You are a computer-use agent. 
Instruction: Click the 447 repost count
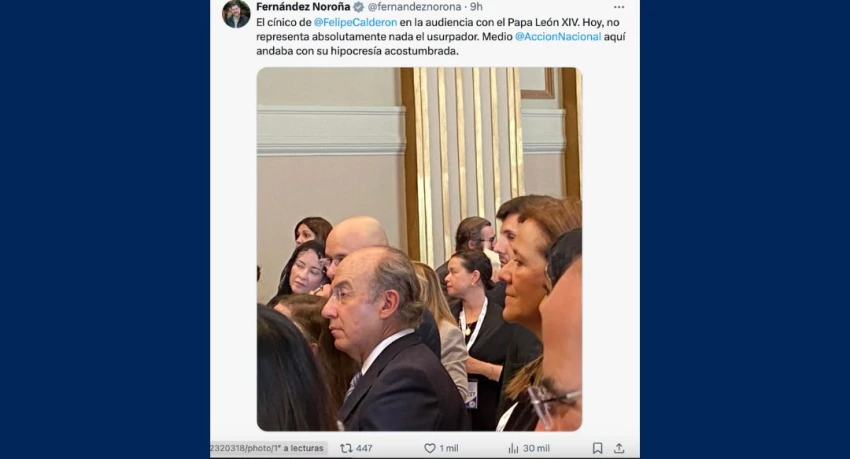[x=364, y=448]
